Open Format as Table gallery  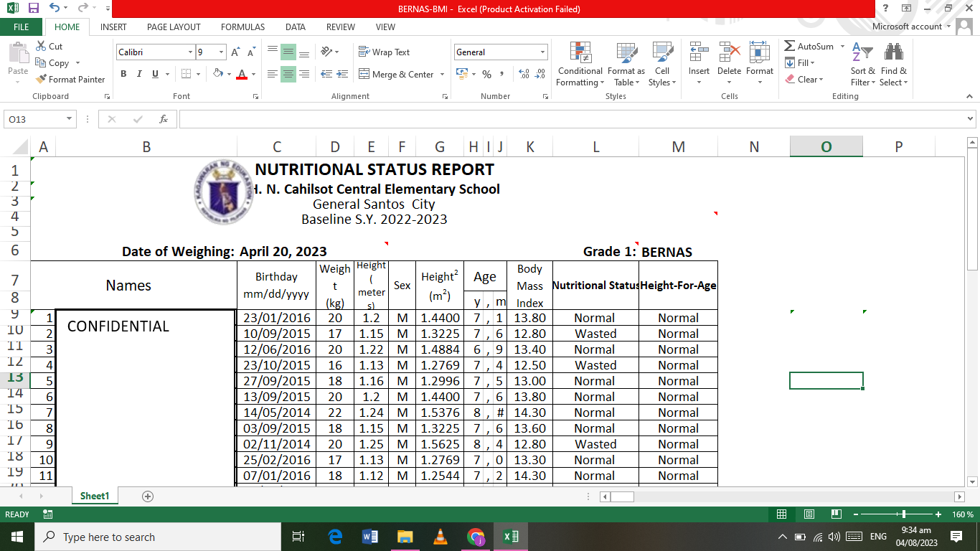click(x=626, y=65)
